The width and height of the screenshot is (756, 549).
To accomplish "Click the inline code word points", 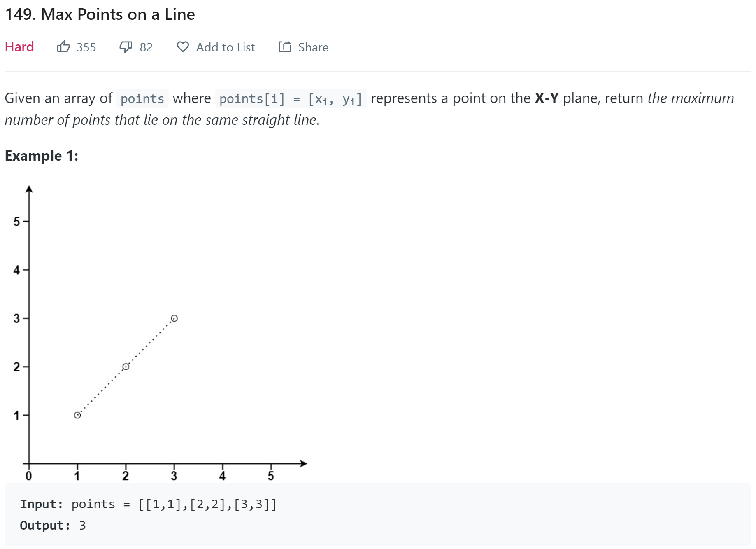I will click(x=142, y=98).
